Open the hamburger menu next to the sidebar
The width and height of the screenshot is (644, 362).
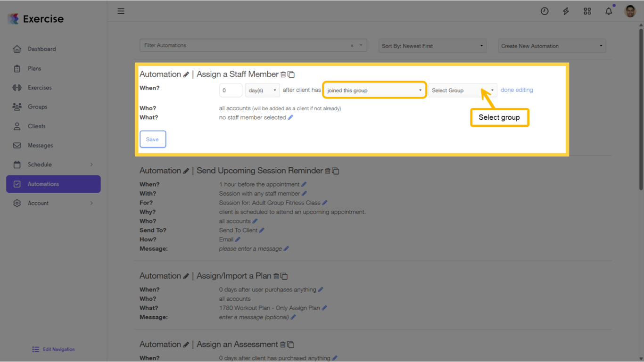pos(121,10)
